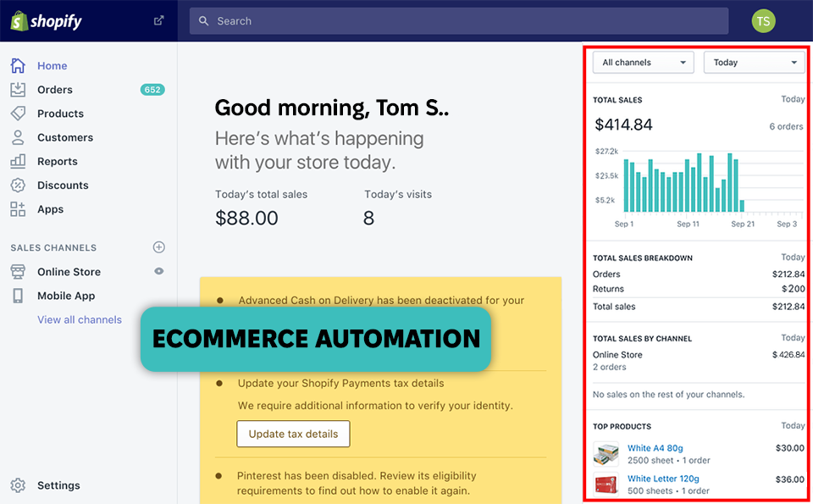Click the Pinterest has been disabled notice
Screen dimensions: 813x504
click(357, 484)
